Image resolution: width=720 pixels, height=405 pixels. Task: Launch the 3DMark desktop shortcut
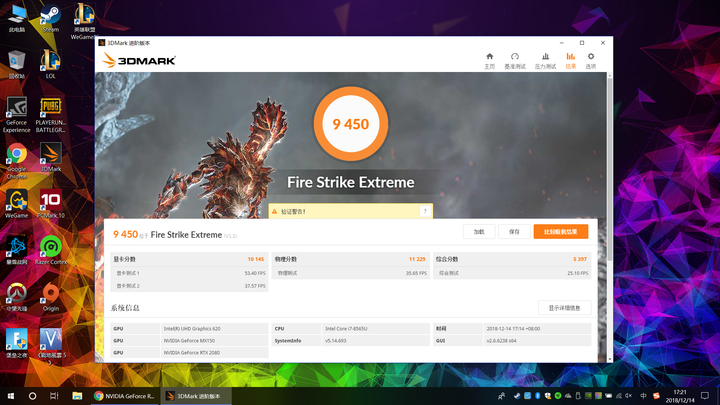pyautogui.click(x=51, y=158)
